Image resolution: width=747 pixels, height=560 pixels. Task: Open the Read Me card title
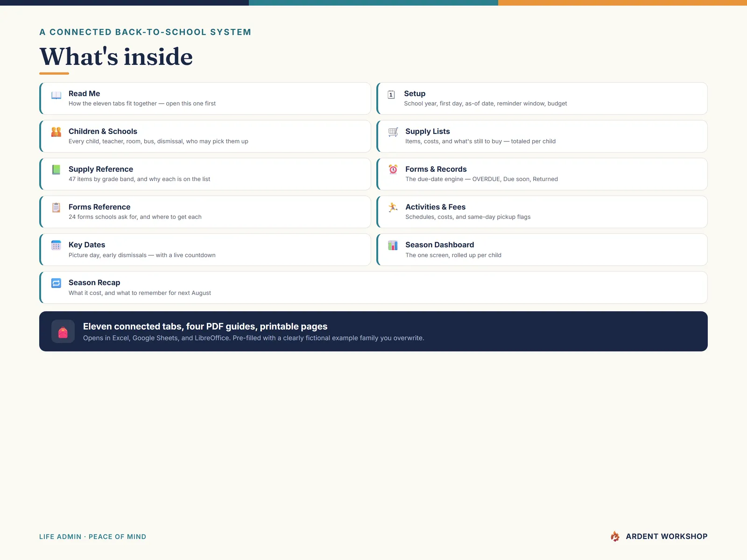[x=84, y=93]
